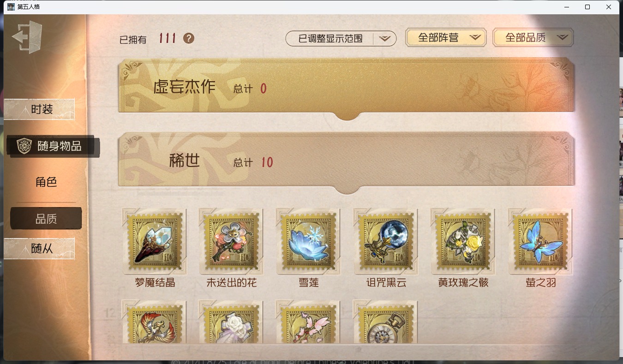Screen dimensions: 623x364
Task: Pick the 诅咒黑云 accessory stamp
Action: (386, 241)
